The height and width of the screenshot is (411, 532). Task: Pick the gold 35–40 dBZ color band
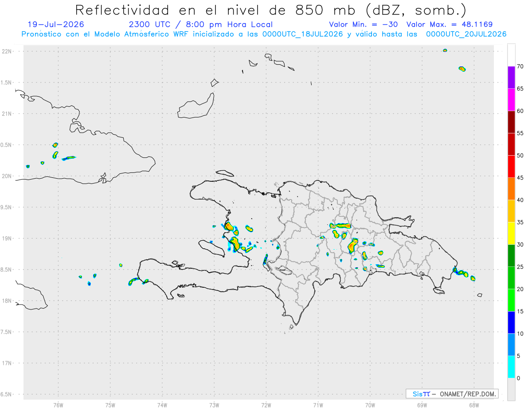click(x=511, y=211)
